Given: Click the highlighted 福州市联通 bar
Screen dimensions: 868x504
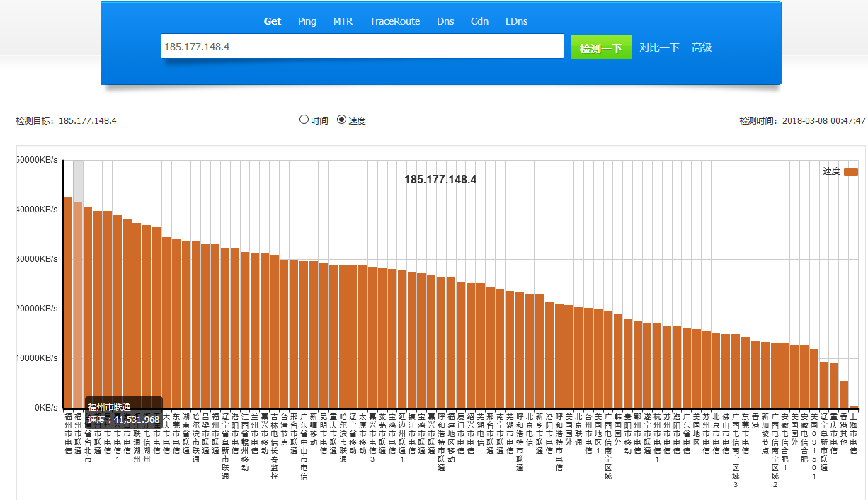Looking at the screenshot, I should pos(78,304).
